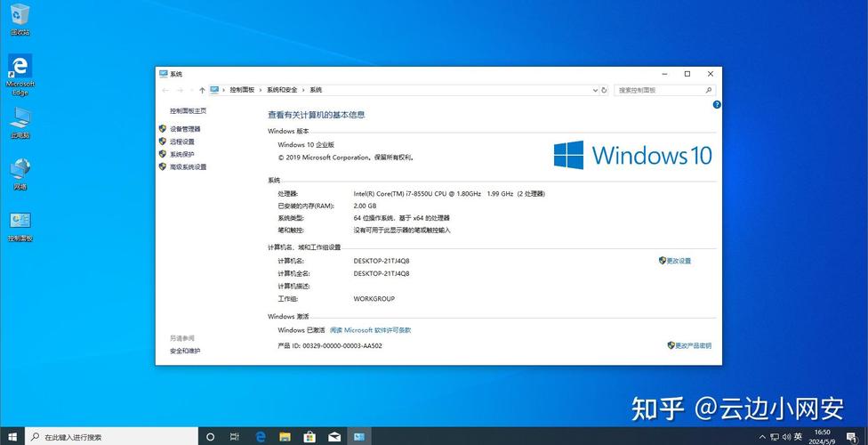Select 系统和安全 in the breadcrumb path
Viewport: 868px width, 445px height.
282,90
